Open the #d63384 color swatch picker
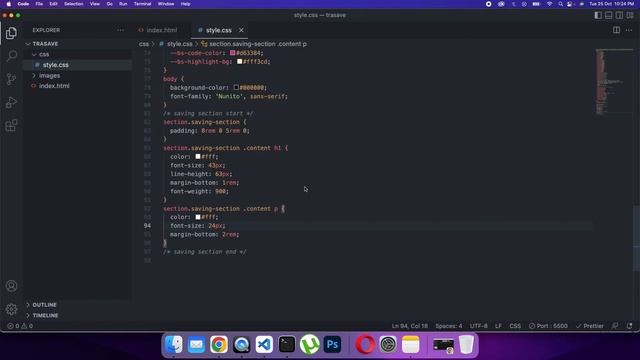 pyautogui.click(x=232, y=53)
